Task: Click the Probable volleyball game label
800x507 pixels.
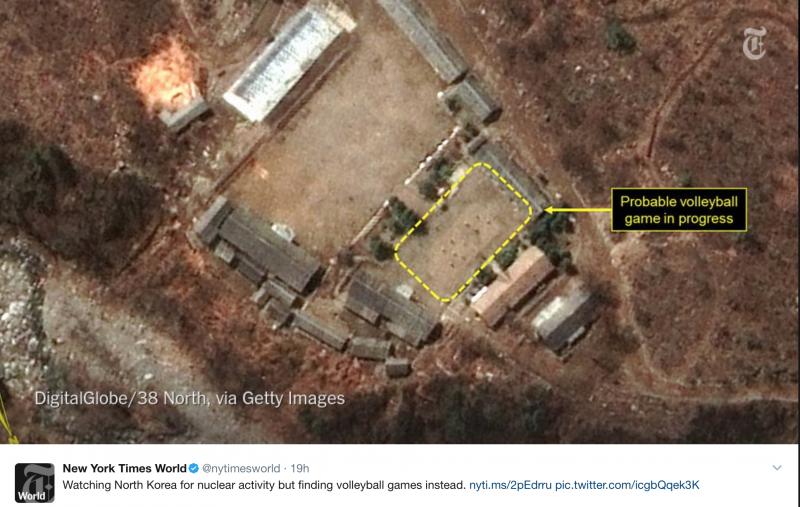Action: 679,210
